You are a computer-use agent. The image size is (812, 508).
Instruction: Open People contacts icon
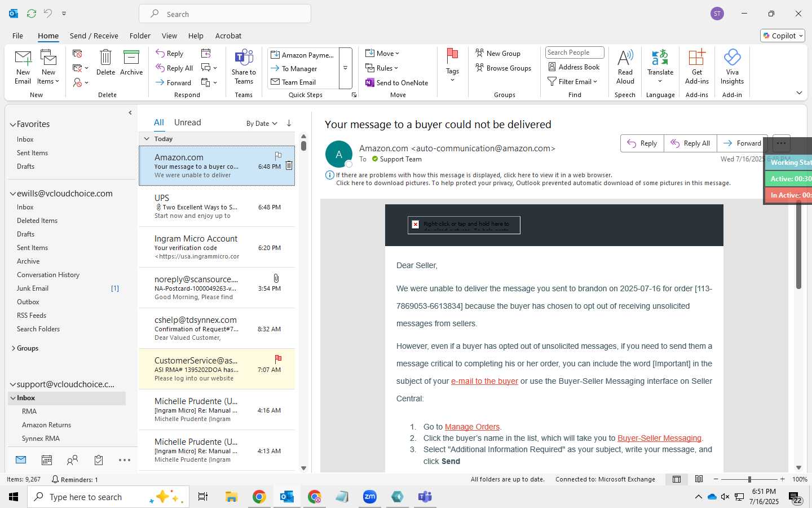pyautogui.click(x=72, y=460)
